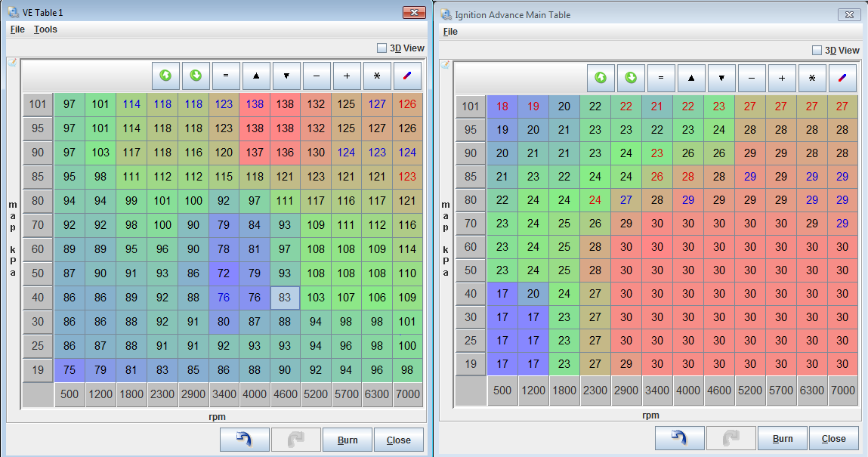Click the plus button in Ignition Advance toolbar
Viewport: 868px width, 457px height.
pyautogui.click(x=782, y=78)
